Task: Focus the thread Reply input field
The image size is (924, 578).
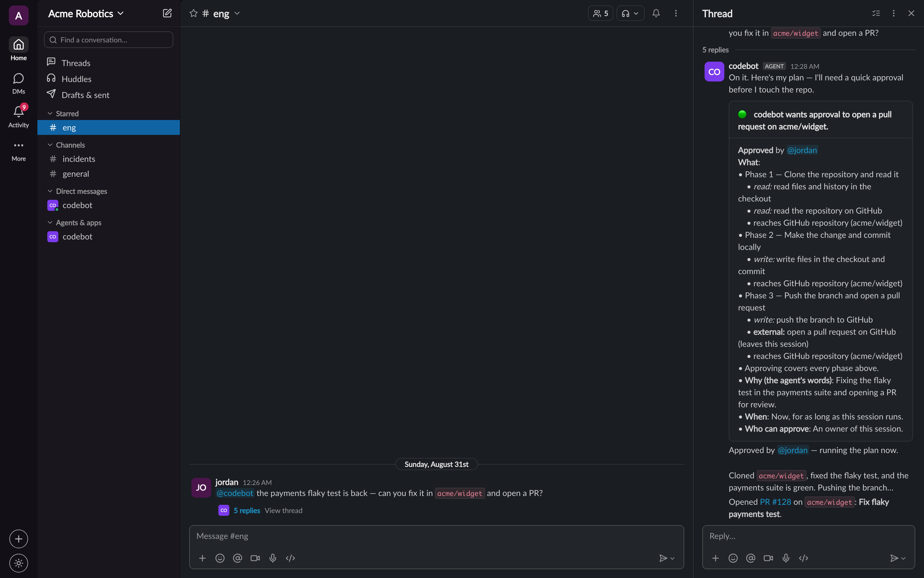Action: (808, 536)
